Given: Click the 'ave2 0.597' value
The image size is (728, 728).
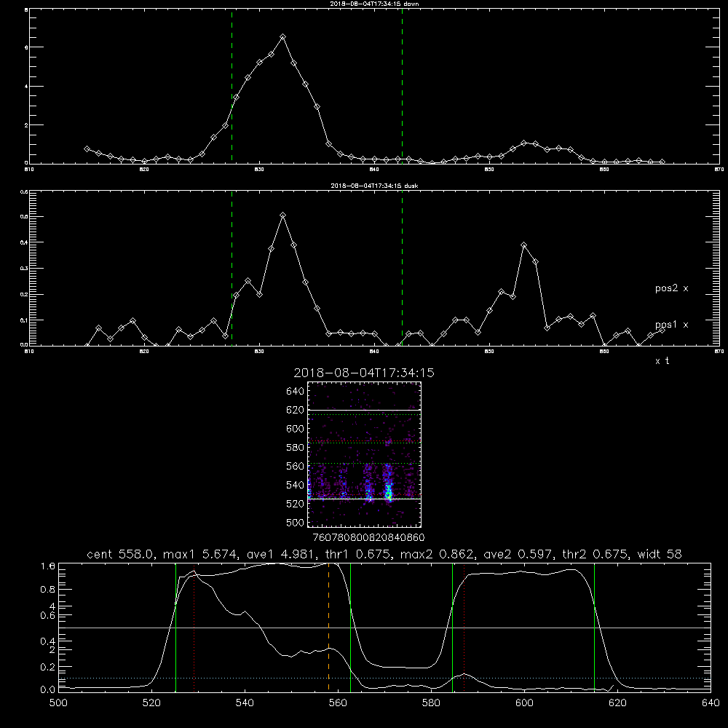Looking at the screenshot, I should [517, 554].
